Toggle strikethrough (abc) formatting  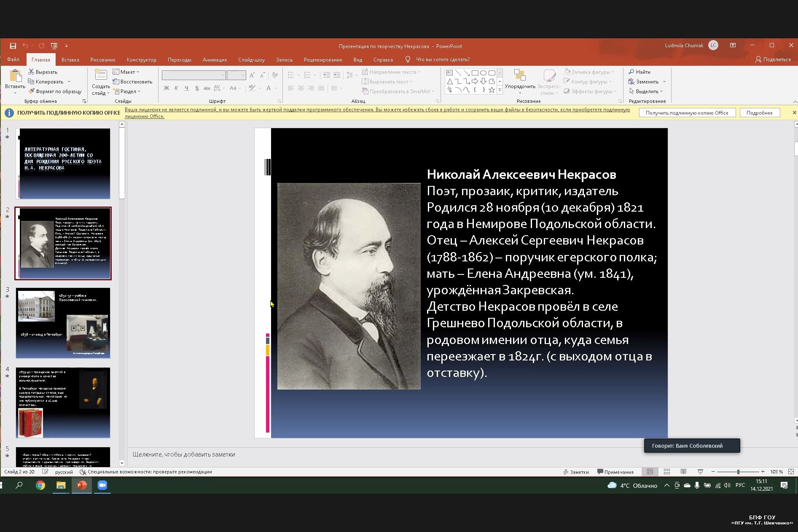pos(207,88)
